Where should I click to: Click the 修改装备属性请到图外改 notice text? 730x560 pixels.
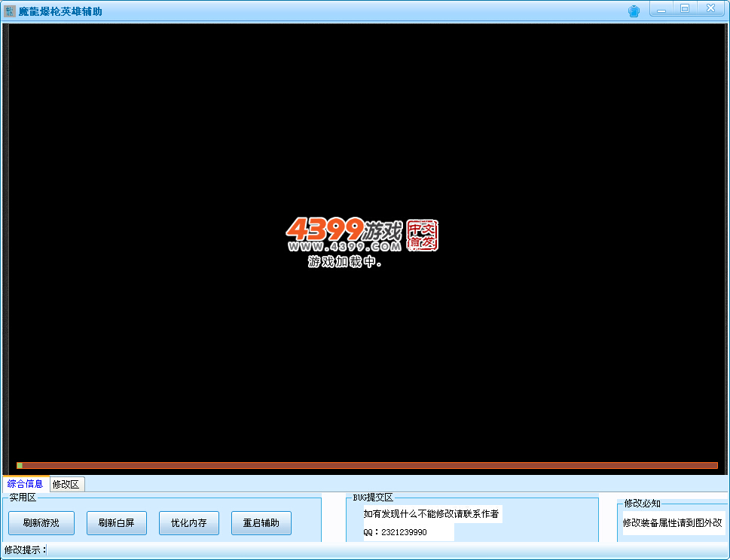[672, 522]
